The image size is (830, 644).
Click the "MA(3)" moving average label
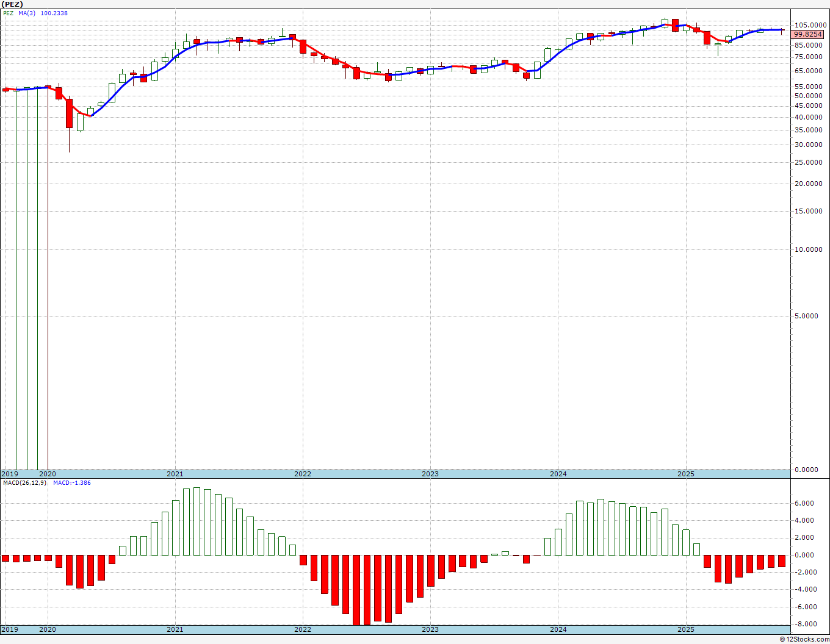click(x=27, y=13)
